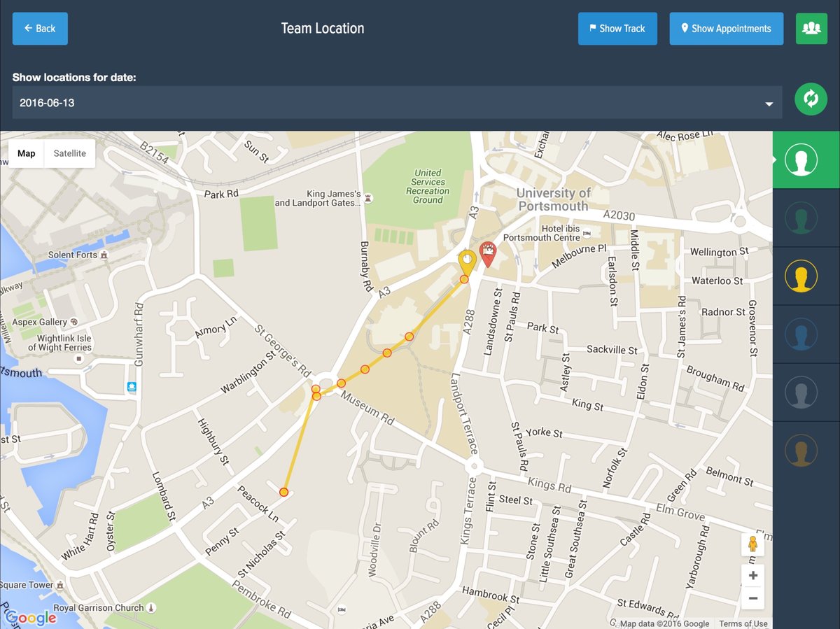
Task: Select the grey team member avatar
Action: pyautogui.click(x=802, y=393)
